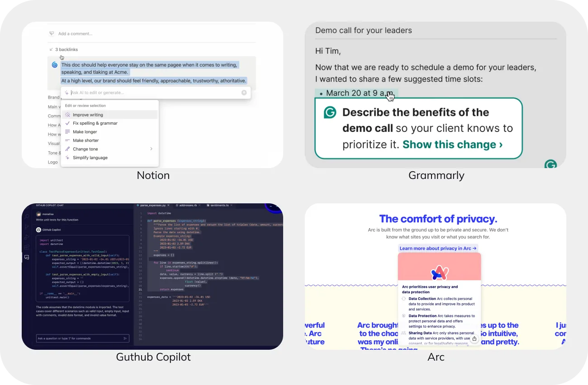This screenshot has width=588, height=385.
Task: Select the Simplify language menu entry
Action: pos(110,158)
